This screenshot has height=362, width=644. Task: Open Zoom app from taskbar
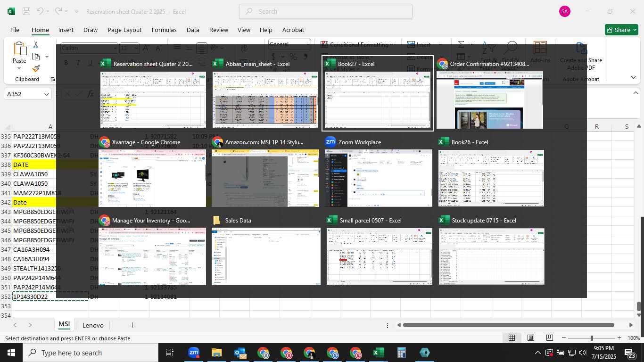click(193, 353)
